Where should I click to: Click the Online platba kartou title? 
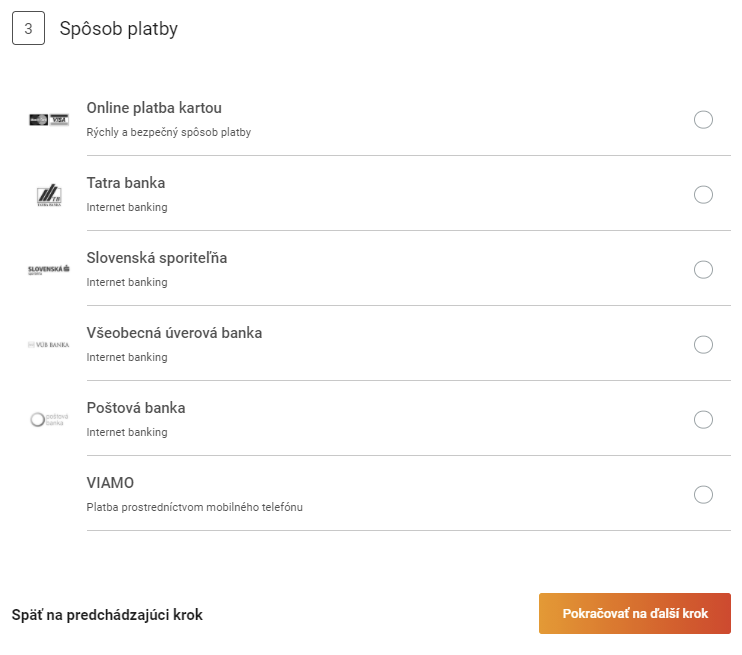click(154, 108)
